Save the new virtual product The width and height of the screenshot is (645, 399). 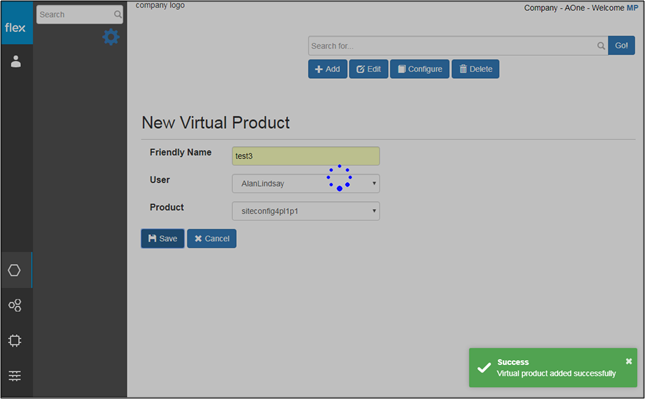pyautogui.click(x=162, y=239)
